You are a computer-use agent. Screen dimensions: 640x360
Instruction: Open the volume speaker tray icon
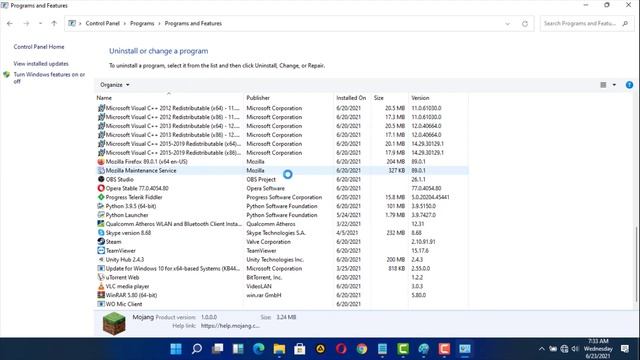575,349
